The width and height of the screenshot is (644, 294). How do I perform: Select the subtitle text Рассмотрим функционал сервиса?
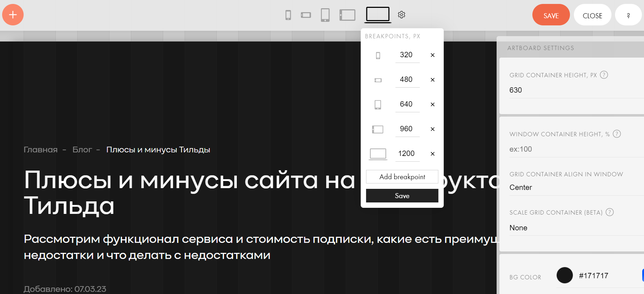pyautogui.click(x=261, y=247)
